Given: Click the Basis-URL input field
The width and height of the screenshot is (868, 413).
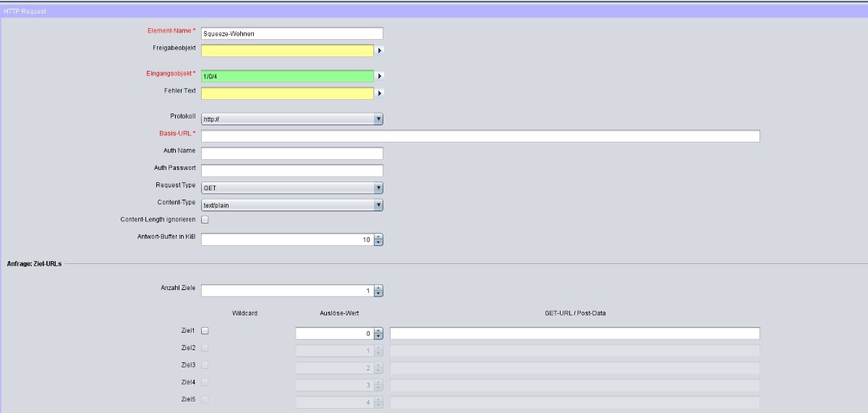Looking at the screenshot, I should pos(480,136).
